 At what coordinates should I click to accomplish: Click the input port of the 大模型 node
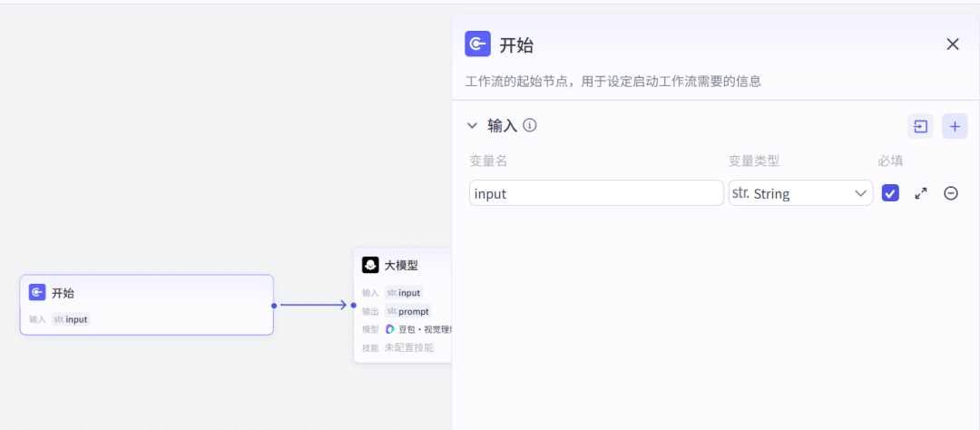pyautogui.click(x=353, y=305)
